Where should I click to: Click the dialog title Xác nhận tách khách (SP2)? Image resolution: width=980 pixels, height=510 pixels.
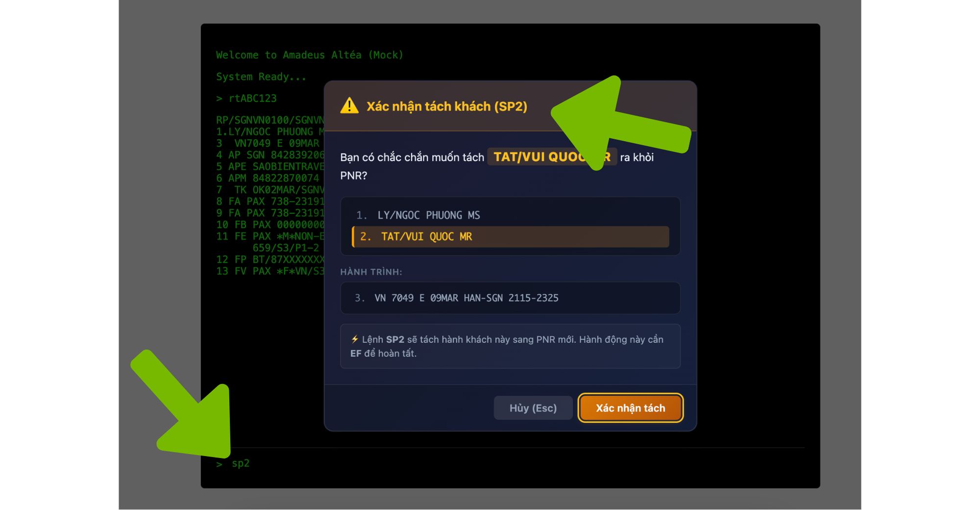coord(446,106)
